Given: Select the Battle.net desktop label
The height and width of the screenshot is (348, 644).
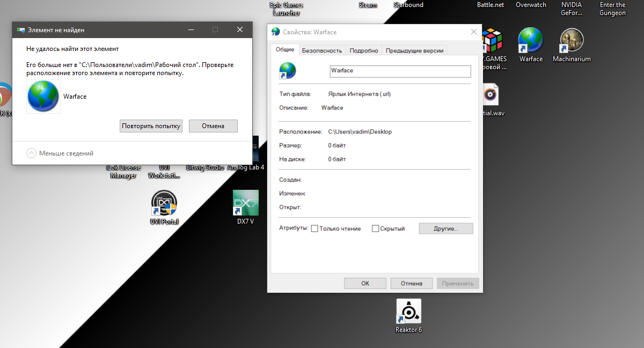Looking at the screenshot, I should [491, 5].
